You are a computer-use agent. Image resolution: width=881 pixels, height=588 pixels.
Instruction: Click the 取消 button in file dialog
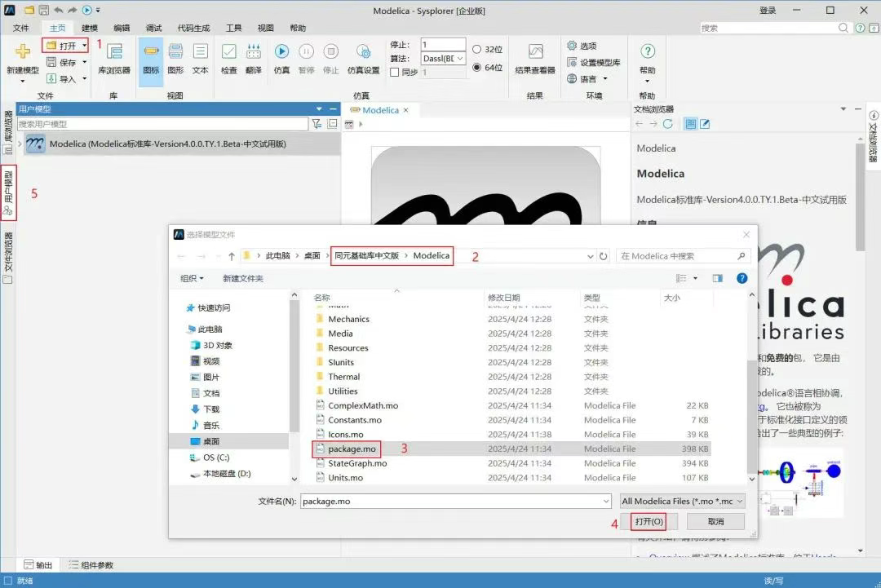click(x=716, y=522)
